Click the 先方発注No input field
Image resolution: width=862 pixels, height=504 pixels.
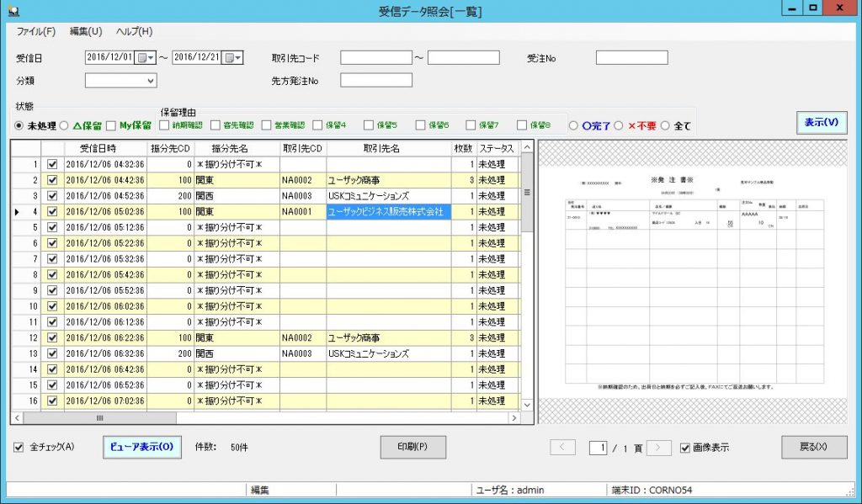pyautogui.click(x=376, y=80)
